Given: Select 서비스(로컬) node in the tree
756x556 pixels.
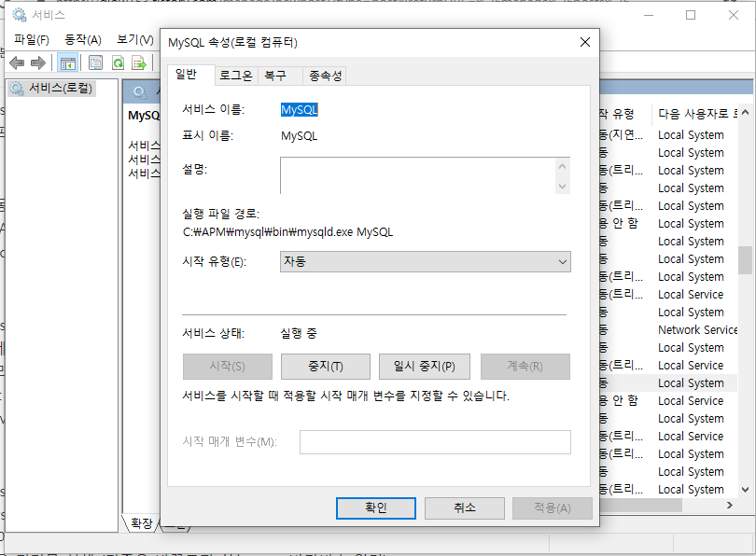Looking at the screenshot, I should click(51, 89).
